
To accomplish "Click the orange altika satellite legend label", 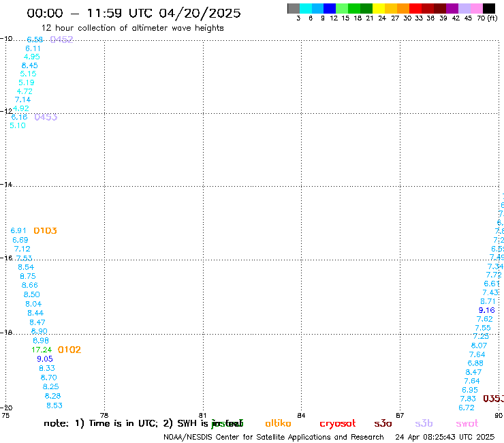I will click(278, 423).
